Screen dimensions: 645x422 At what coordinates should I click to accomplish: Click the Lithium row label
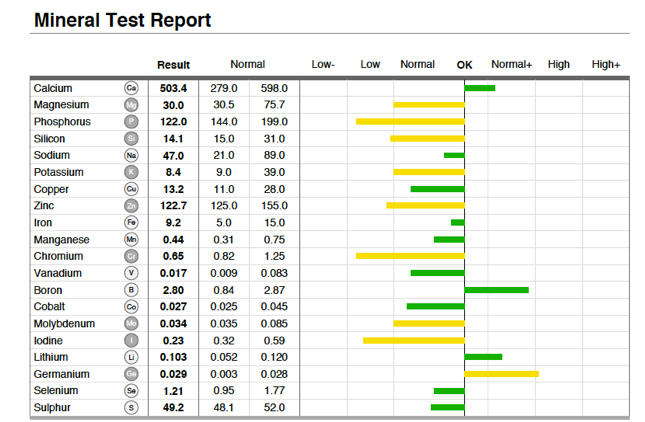(51, 357)
